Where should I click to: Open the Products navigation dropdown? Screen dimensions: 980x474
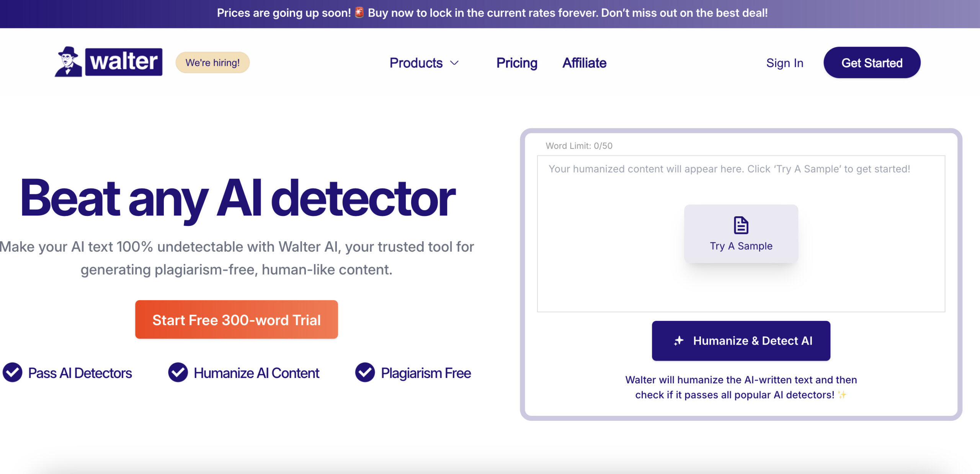(425, 62)
